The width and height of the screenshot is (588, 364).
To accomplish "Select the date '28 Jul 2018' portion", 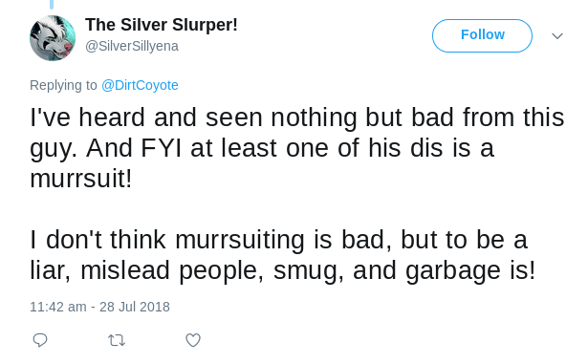I will (x=135, y=307).
